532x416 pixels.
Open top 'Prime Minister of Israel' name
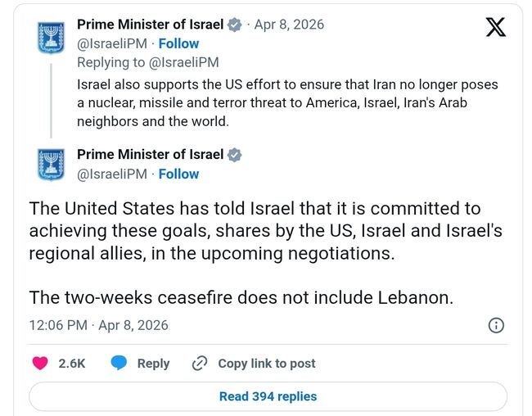[151, 25]
